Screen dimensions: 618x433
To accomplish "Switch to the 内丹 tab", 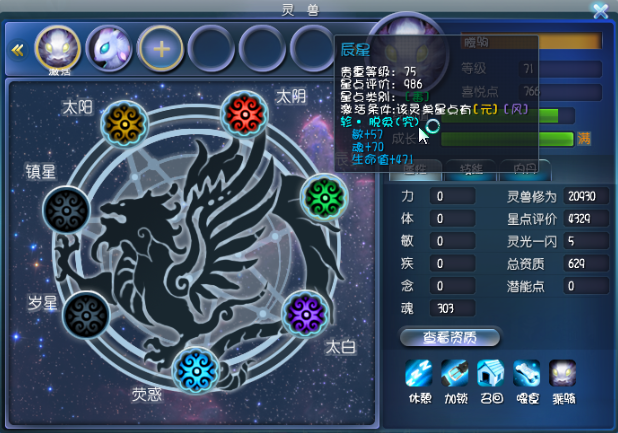I will coord(525,170).
